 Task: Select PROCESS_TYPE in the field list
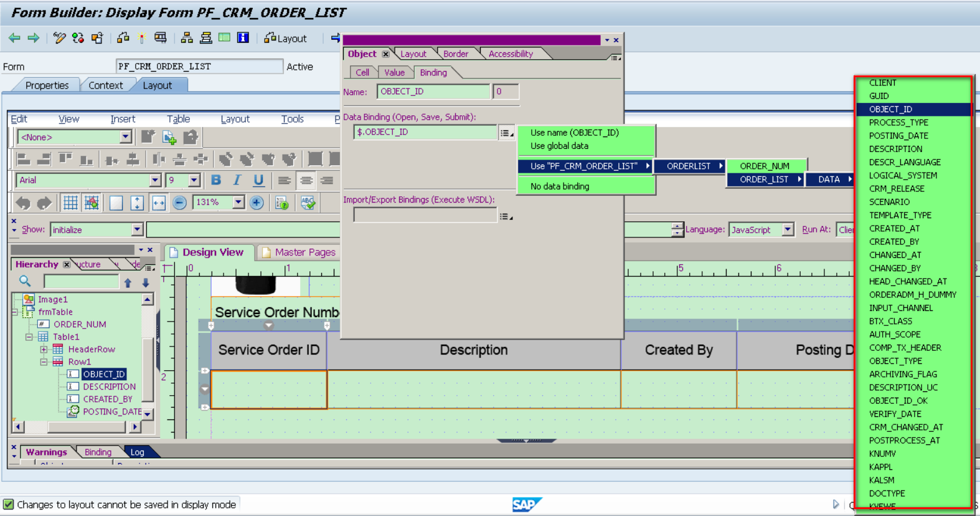point(898,123)
